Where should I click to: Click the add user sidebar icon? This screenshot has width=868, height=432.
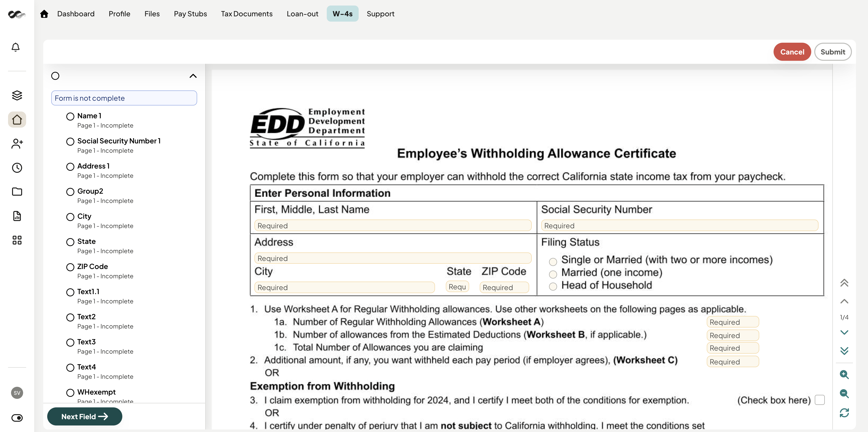17,144
